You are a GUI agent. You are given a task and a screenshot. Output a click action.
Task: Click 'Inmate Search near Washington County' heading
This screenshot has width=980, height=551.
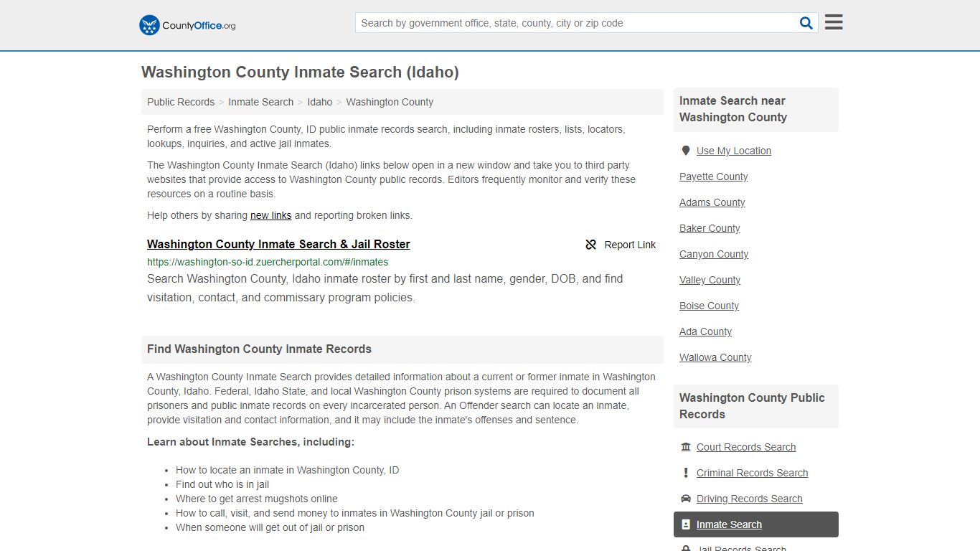point(733,109)
